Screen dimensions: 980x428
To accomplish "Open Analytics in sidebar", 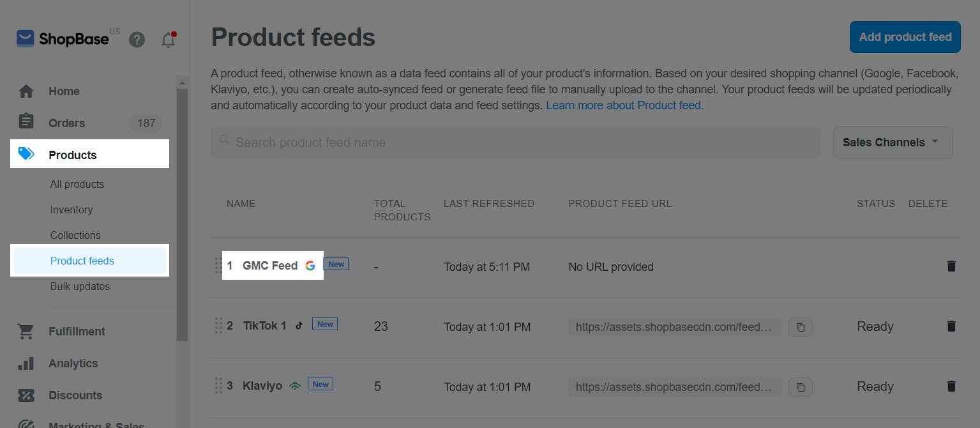I will [73, 363].
